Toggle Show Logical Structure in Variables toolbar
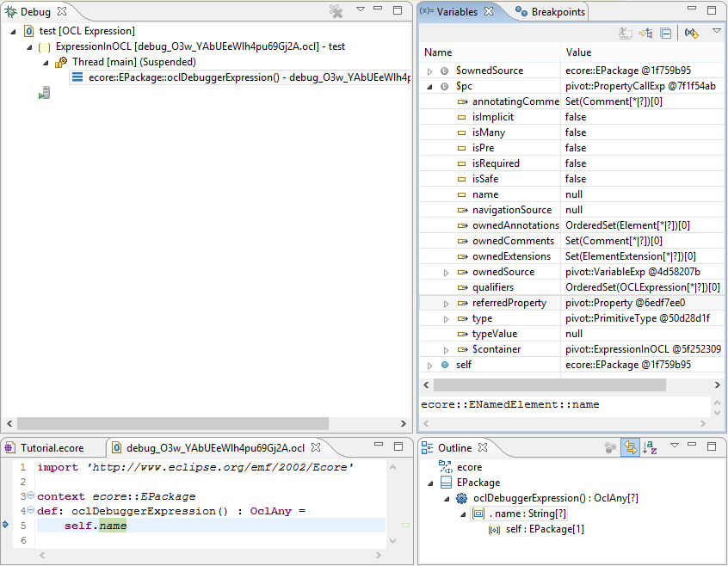This screenshot has width=728, height=566. pyautogui.click(x=645, y=33)
